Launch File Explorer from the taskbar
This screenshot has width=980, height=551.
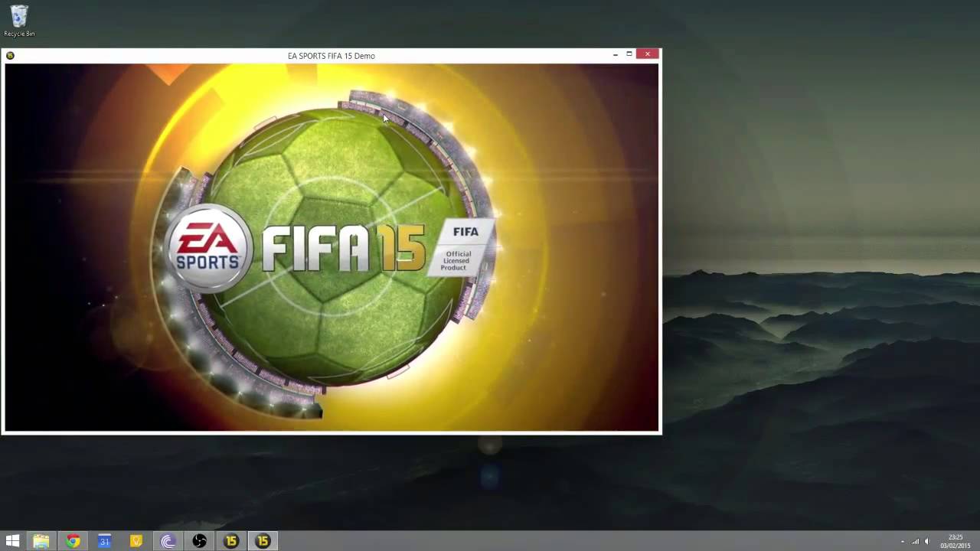coord(41,541)
